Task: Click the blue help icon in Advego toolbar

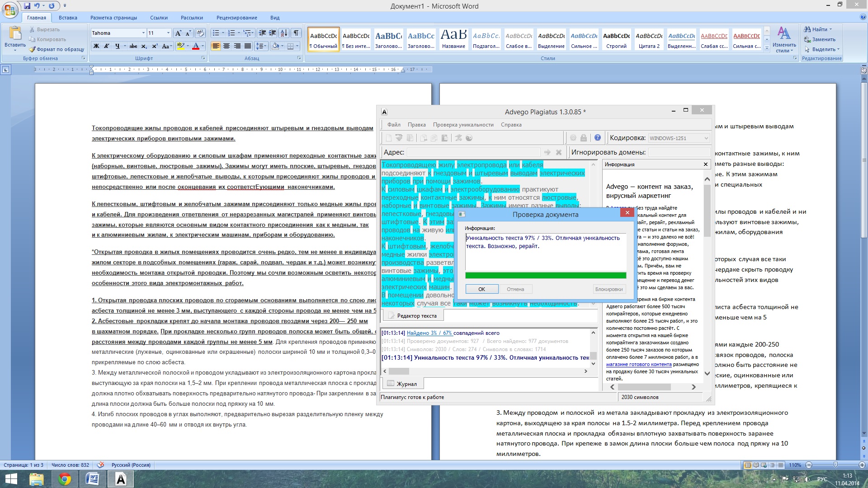Action: [597, 138]
